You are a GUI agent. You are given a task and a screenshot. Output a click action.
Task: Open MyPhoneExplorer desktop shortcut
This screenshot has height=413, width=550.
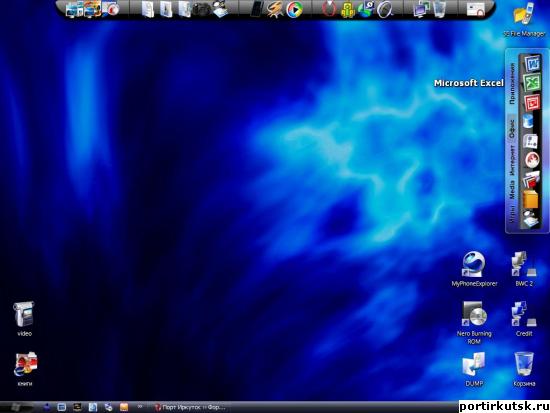pyautogui.click(x=474, y=269)
